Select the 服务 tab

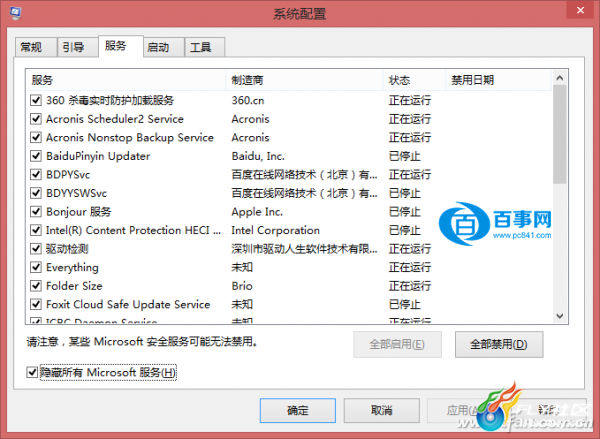121,46
